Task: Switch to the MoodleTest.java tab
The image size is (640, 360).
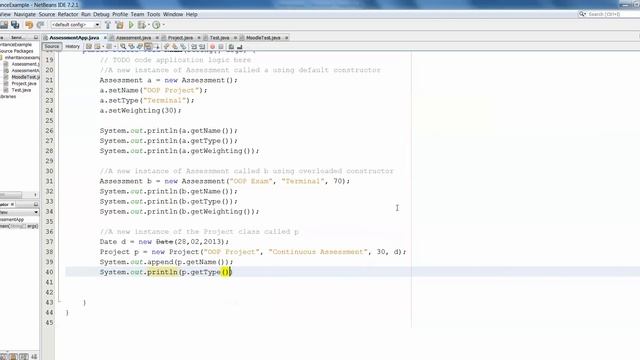Action: (x=263, y=38)
